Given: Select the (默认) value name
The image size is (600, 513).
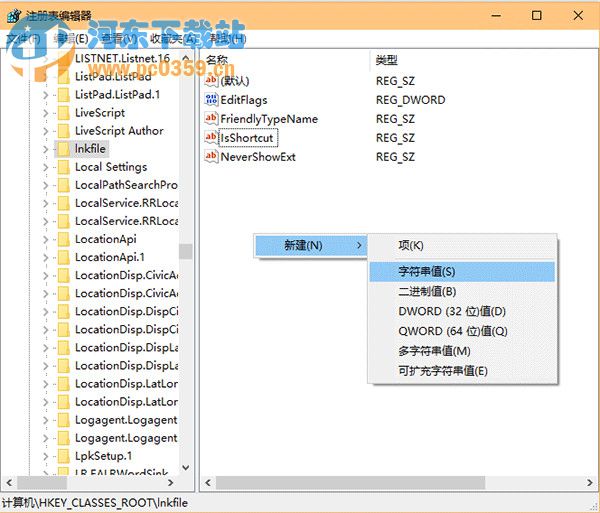Looking at the screenshot, I should pyautogui.click(x=235, y=81).
